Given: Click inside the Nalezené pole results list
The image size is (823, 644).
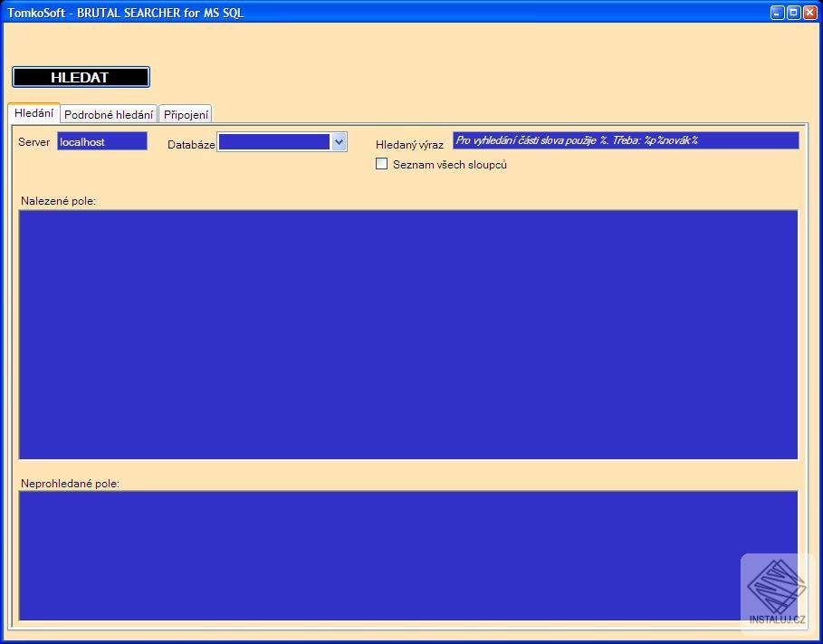Looking at the screenshot, I should (x=408, y=334).
